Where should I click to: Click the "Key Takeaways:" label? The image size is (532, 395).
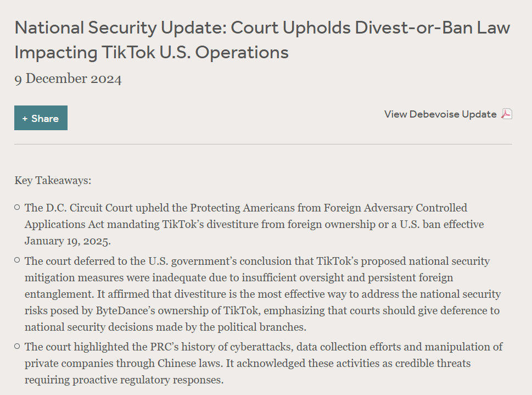click(53, 180)
